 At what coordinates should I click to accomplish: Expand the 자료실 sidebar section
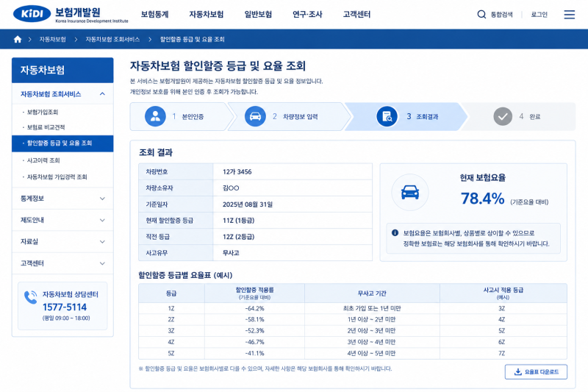[x=62, y=241]
